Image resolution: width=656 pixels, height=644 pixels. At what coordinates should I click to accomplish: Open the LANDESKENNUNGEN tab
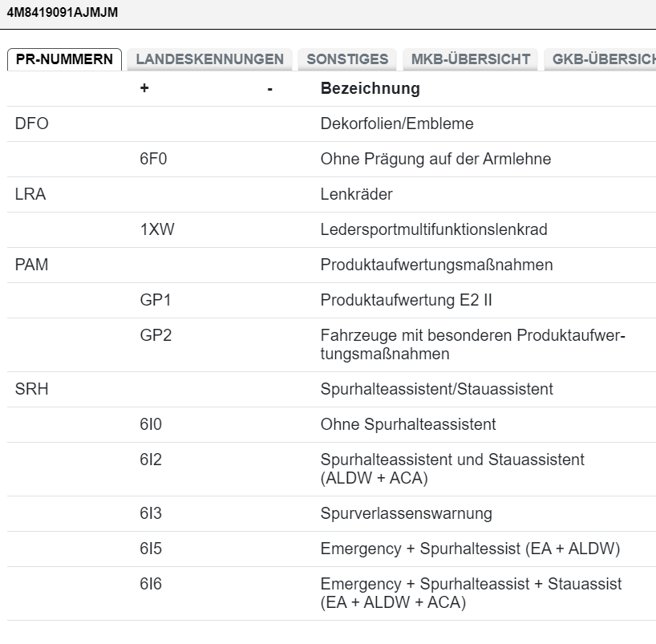coord(209,59)
